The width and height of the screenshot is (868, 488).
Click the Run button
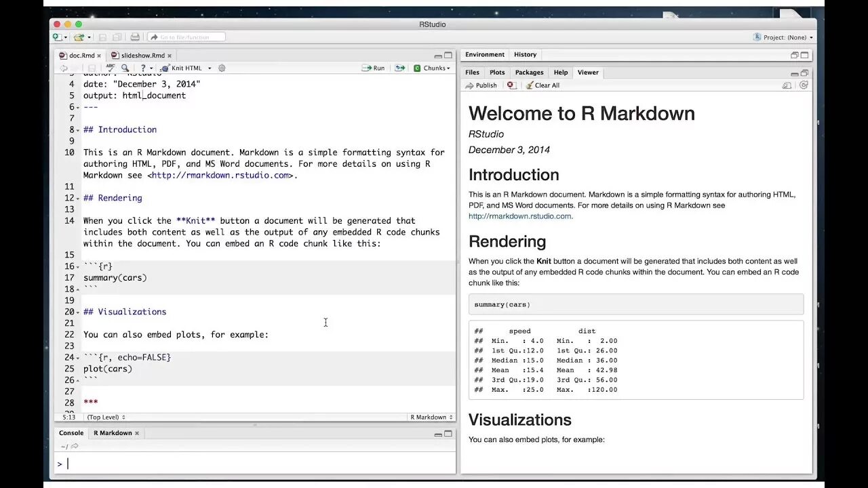[373, 68]
